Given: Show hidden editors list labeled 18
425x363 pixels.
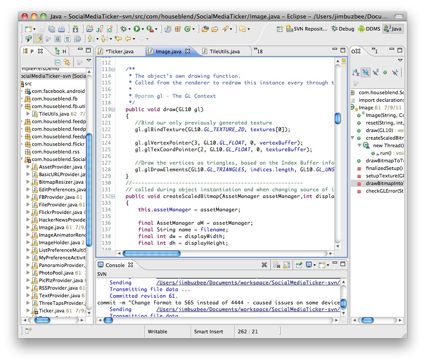Looking at the screenshot, I should (x=258, y=51).
